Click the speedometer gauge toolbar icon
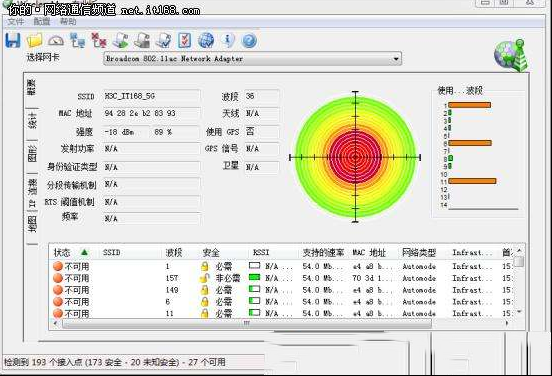Screen dimensions: 552x376 56,40
